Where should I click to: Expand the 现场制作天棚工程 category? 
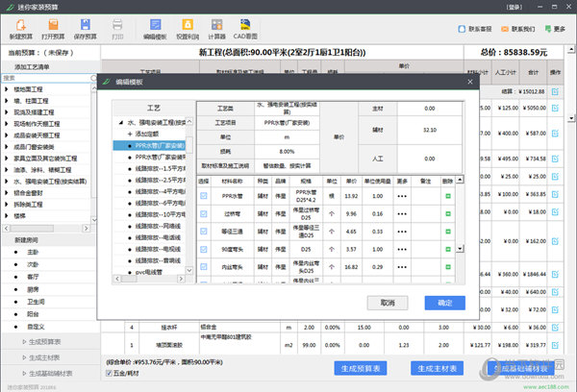point(7,124)
